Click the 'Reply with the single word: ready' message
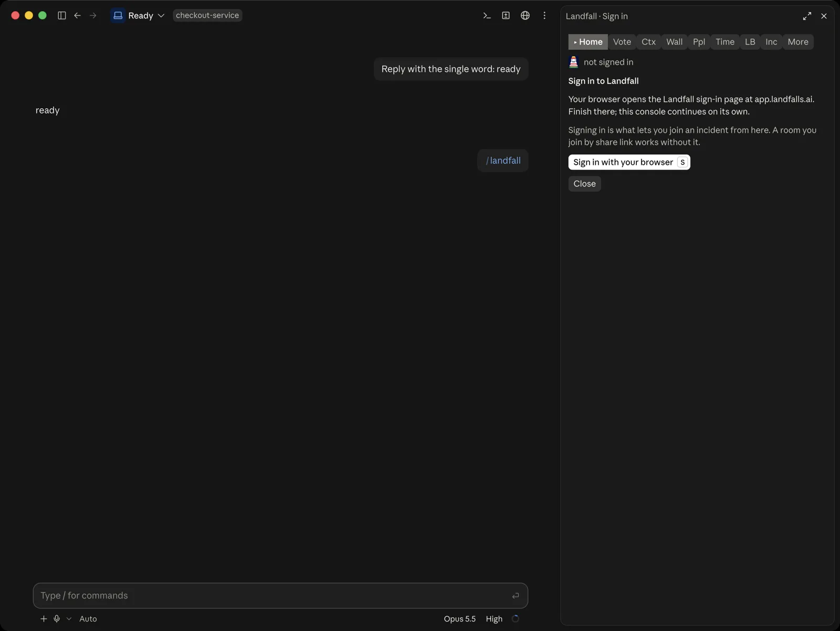Image resolution: width=840 pixels, height=631 pixels. 451,69
